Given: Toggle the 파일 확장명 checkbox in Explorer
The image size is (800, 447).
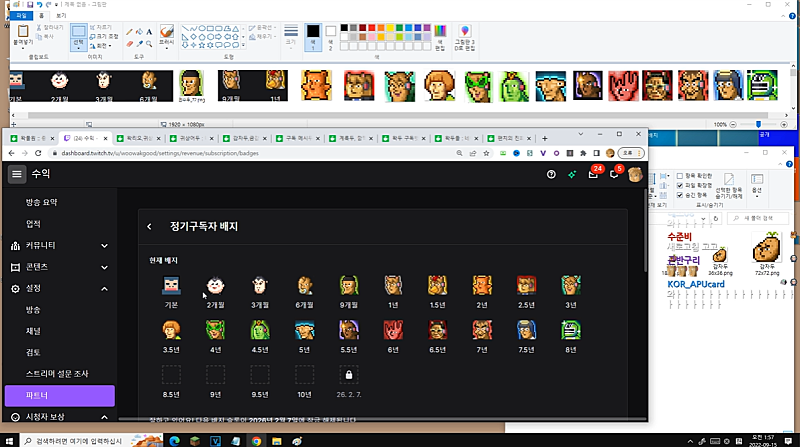Looking at the screenshot, I should pyautogui.click(x=680, y=185).
